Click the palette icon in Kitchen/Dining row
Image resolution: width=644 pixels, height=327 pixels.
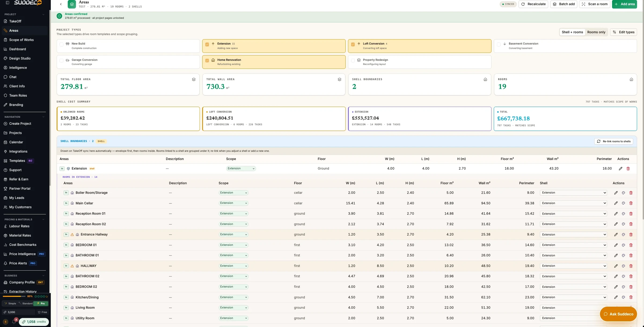click(x=623, y=297)
